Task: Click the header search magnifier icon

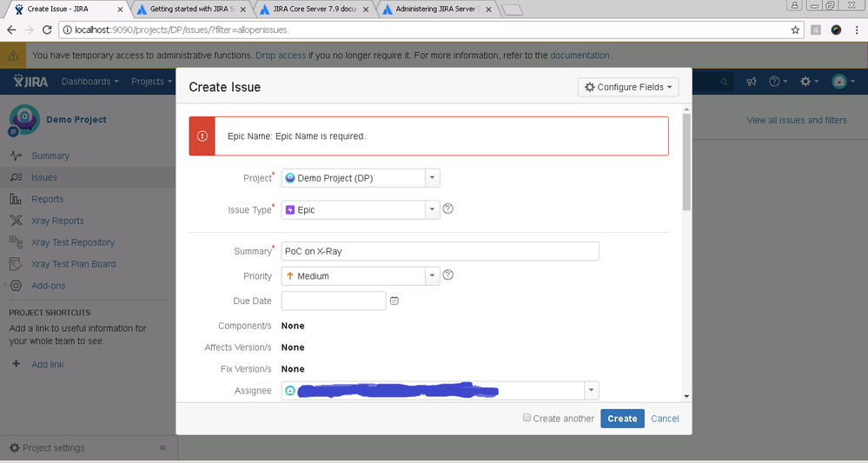Action: coord(724,82)
